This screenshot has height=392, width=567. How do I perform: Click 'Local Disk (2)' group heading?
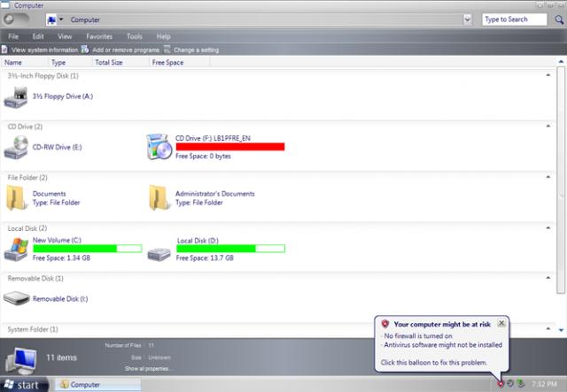coord(27,228)
